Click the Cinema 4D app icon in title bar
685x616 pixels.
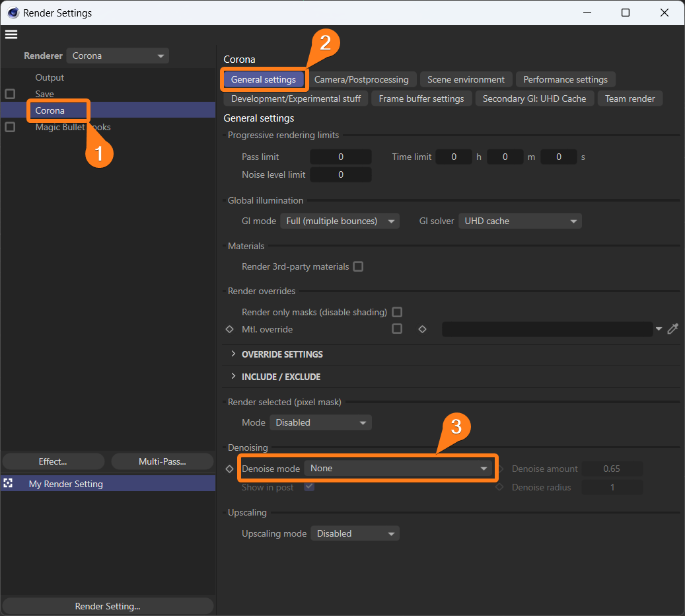pyautogui.click(x=13, y=13)
